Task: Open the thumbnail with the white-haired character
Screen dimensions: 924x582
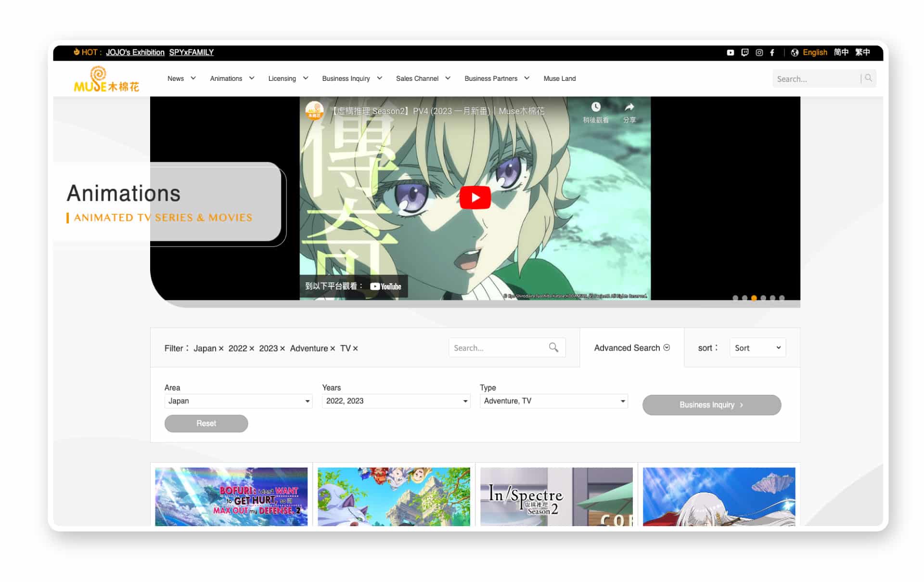Action: (x=719, y=496)
